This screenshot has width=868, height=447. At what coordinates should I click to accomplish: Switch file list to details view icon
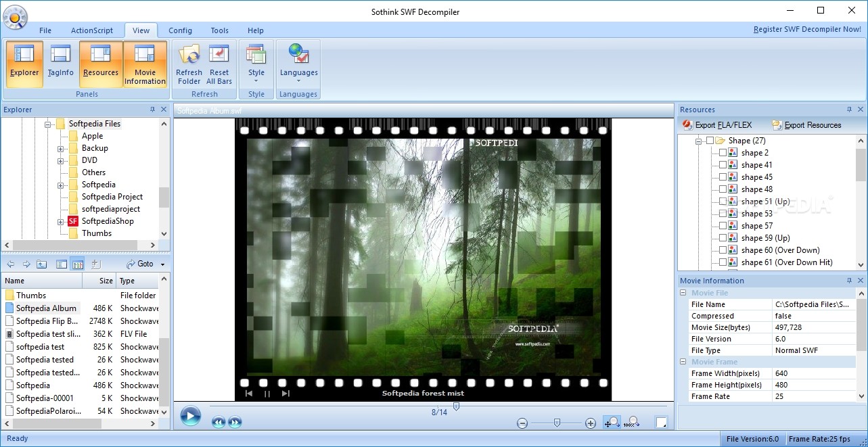(x=77, y=264)
